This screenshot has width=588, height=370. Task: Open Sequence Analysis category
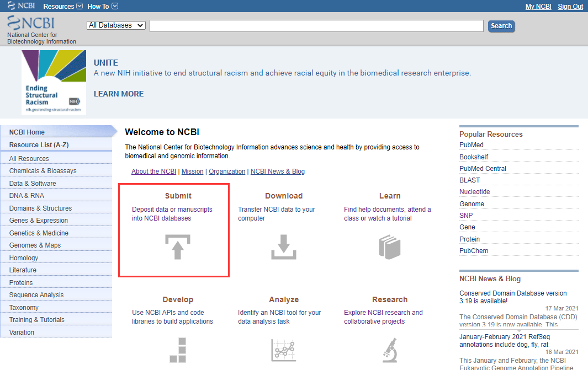tap(56, 294)
